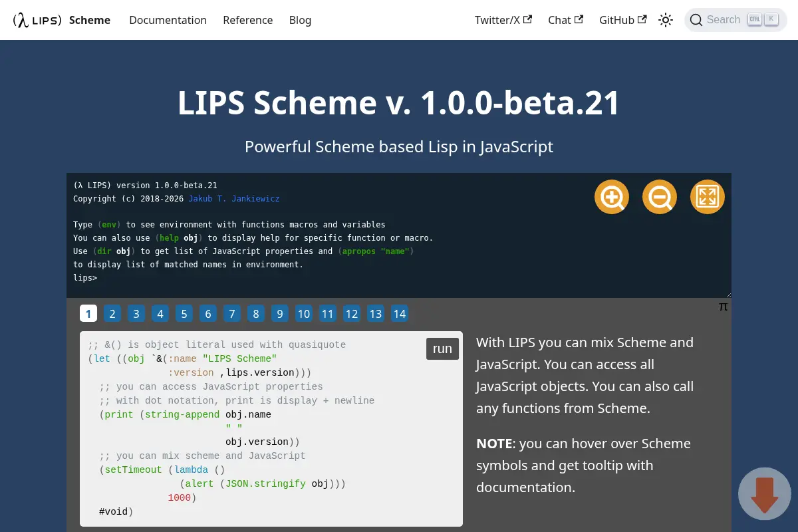Click the '#void' line in code
The width and height of the screenshot is (798, 532).
116,511
